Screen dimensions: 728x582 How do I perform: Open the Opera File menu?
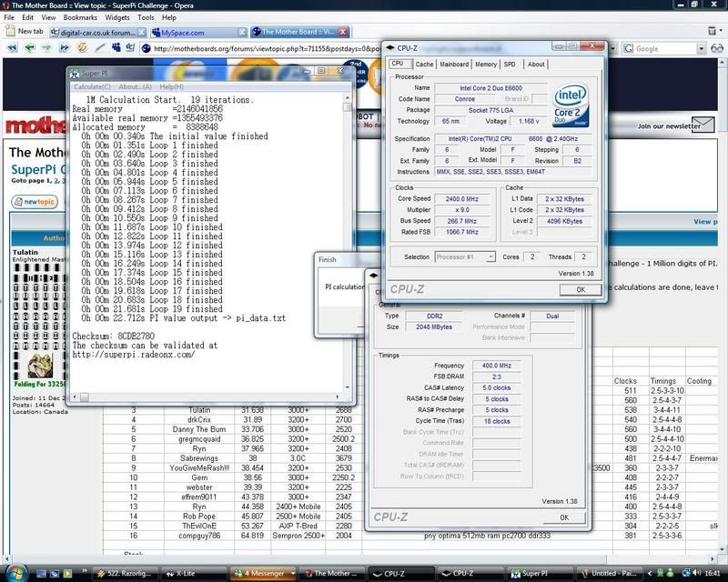[9, 17]
